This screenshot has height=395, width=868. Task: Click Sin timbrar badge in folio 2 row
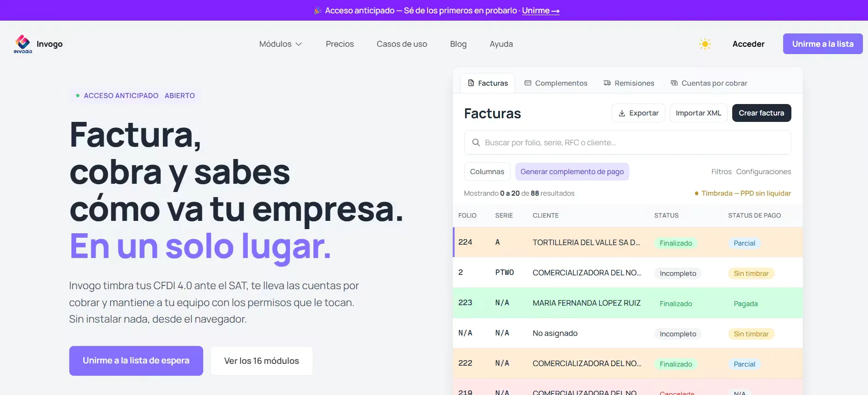751,273
